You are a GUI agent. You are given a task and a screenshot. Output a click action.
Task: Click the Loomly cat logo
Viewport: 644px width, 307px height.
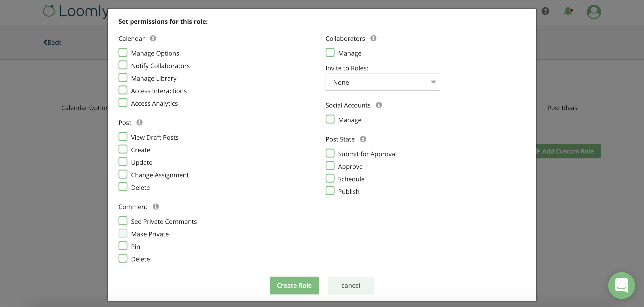point(50,11)
